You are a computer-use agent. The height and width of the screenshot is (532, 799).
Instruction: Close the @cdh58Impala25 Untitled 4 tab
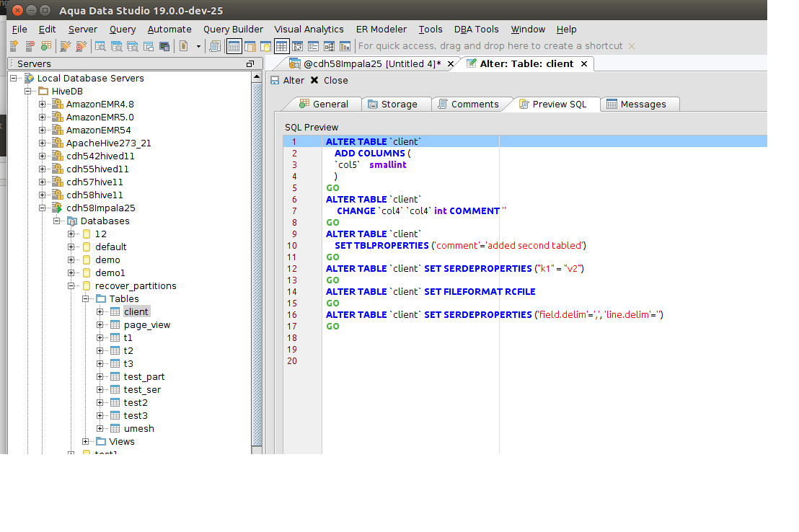click(x=451, y=63)
